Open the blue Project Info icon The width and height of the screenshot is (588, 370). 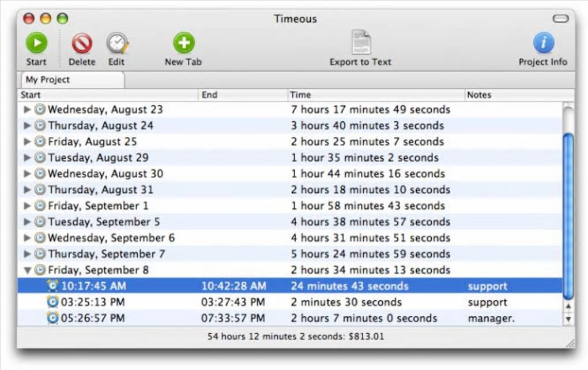544,43
